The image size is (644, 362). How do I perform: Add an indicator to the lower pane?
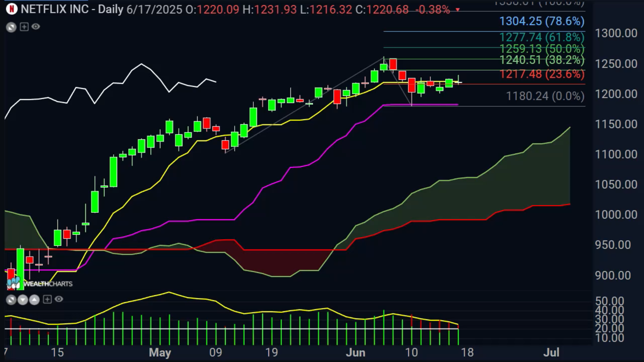coord(47,299)
